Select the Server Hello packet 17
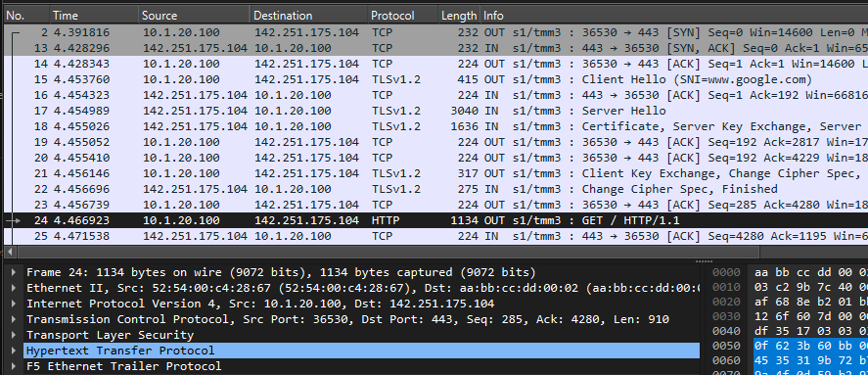This screenshot has width=868, height=375. pos(436,111)
